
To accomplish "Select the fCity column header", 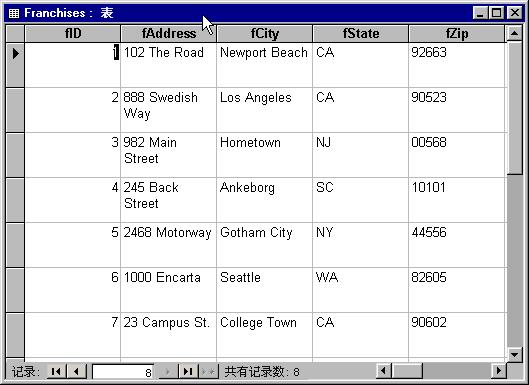I will [x=264, y=33].
